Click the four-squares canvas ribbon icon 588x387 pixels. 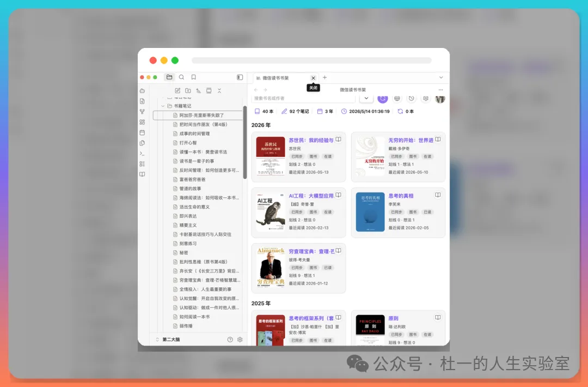click(142, 122)
